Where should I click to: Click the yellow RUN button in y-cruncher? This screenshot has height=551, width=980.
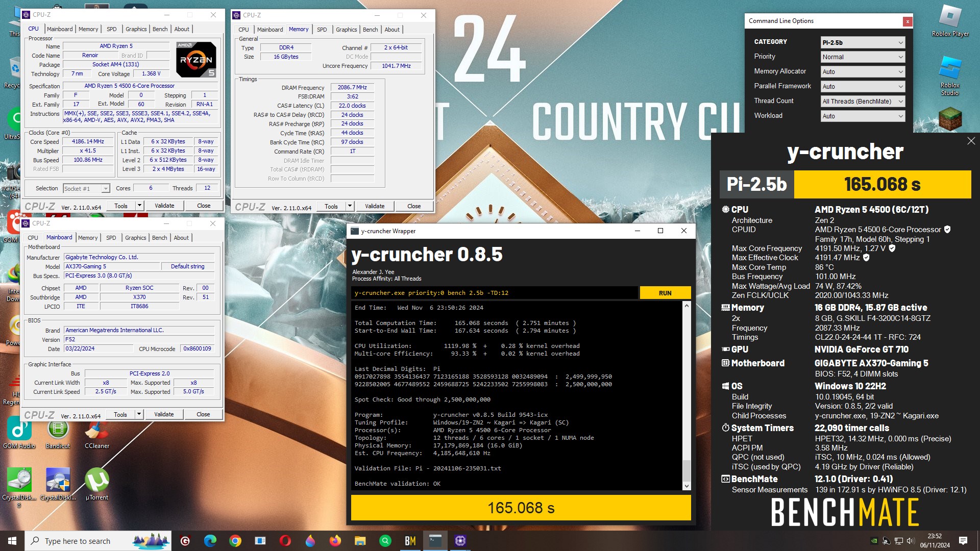(665, 293)
